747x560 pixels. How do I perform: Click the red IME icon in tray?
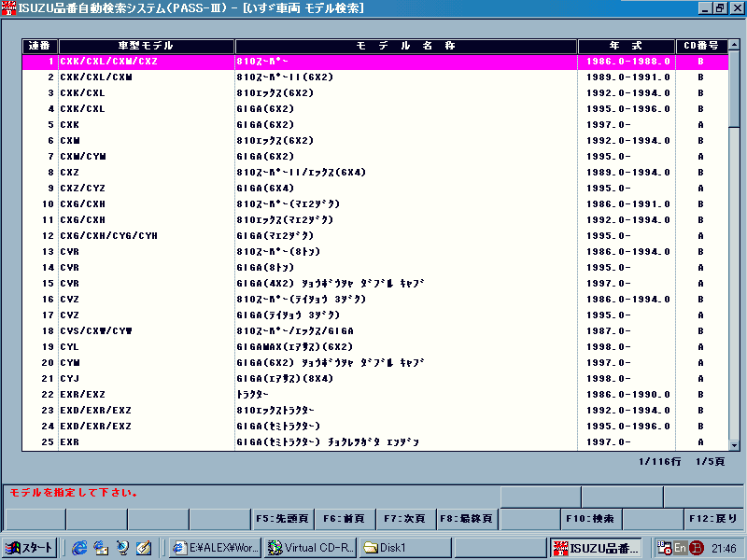tap(696, 548)
